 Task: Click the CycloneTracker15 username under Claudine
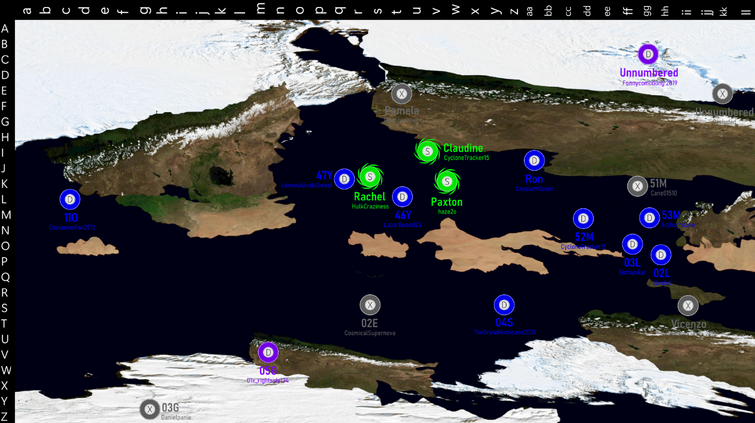point(466,158)
